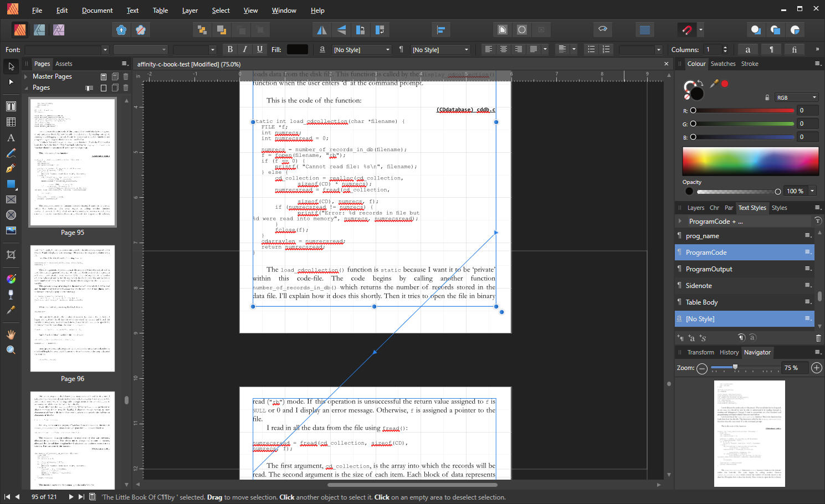Toggle Underline formatting
825x504 pixels.
[x=259, y=49]
